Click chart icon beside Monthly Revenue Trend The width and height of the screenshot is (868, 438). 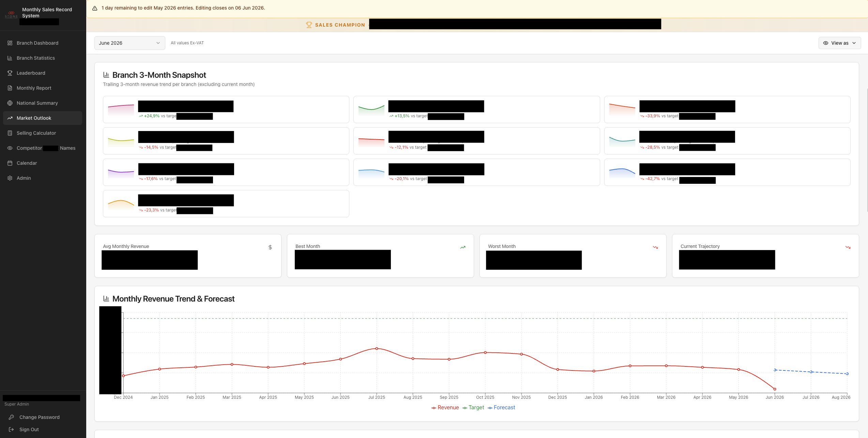[x=106, y=298]
